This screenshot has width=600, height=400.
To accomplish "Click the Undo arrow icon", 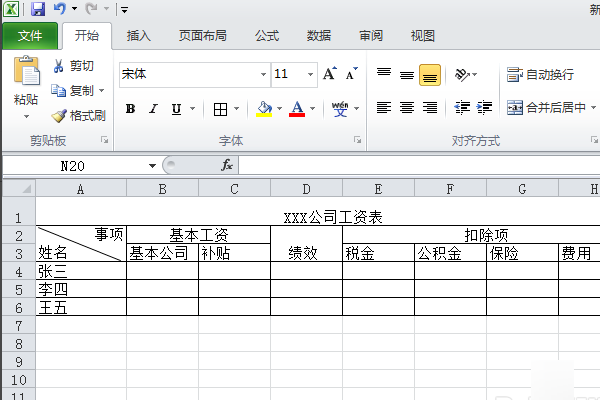I will 60,8.
